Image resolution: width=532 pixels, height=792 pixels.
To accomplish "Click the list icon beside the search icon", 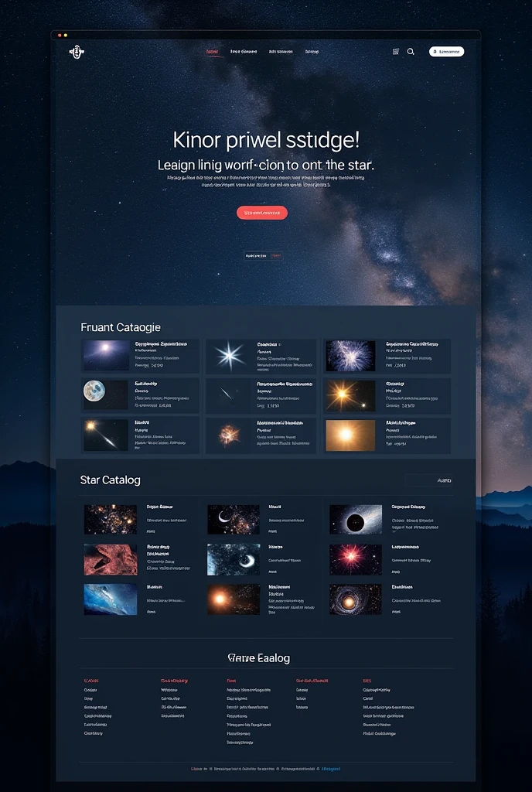I will [396, 52].
